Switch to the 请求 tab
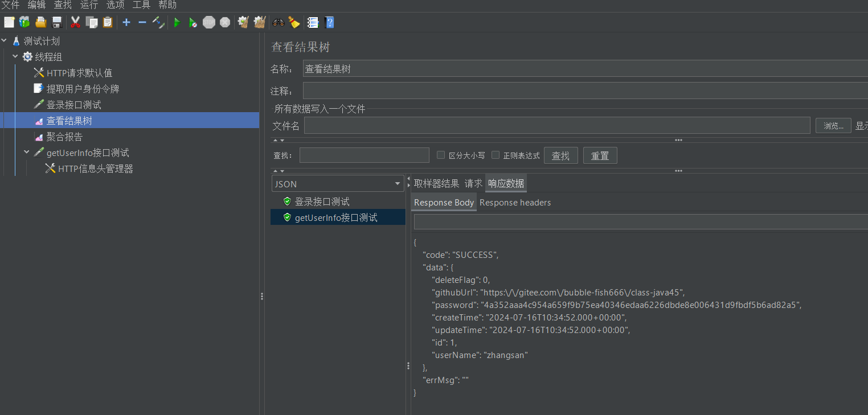This screenshot has width=868, height=415. 473,183
